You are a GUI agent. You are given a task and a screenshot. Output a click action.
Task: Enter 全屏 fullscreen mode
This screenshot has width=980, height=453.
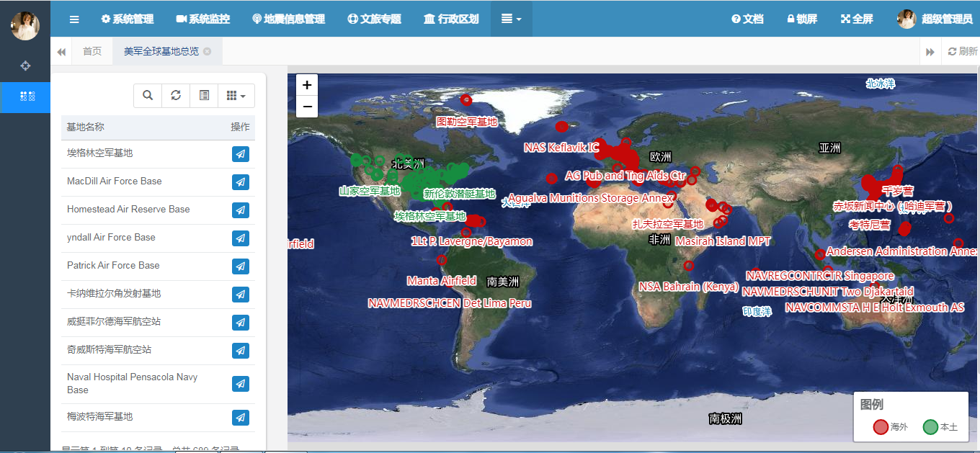click(x=857, y=19)
